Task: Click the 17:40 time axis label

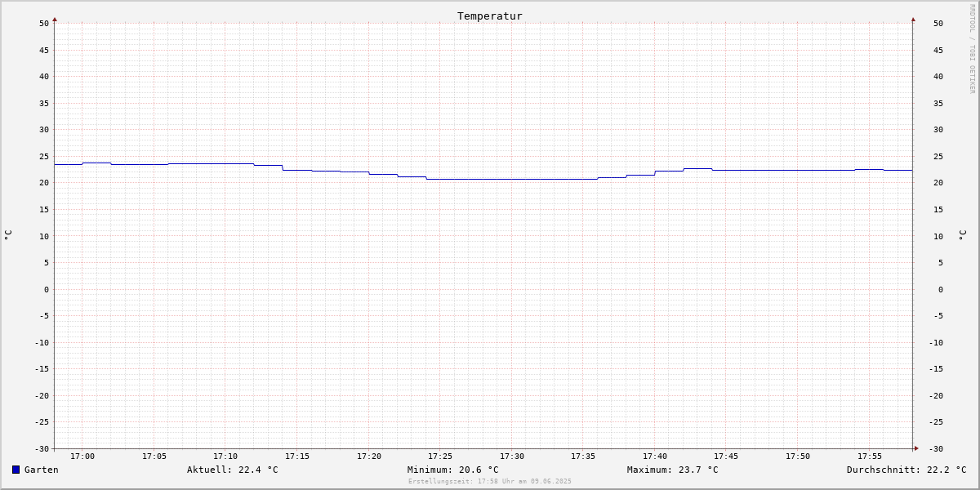Action: coord(655,457)
